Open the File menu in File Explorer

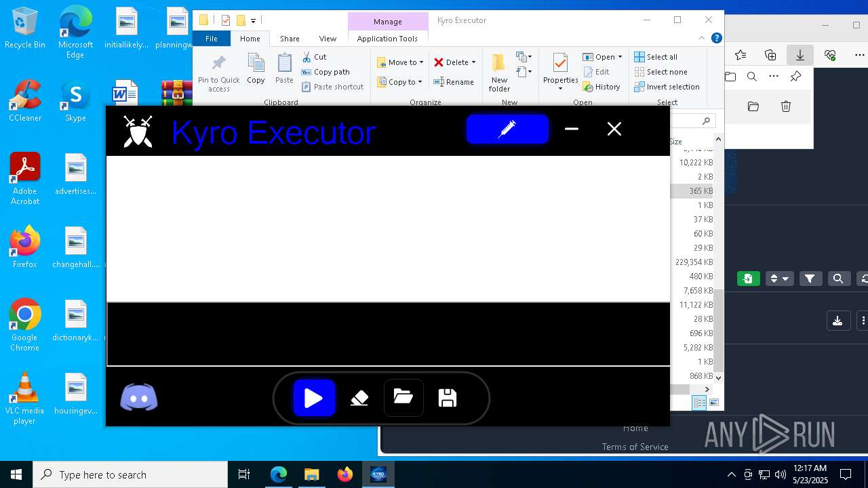click(212, 39)
